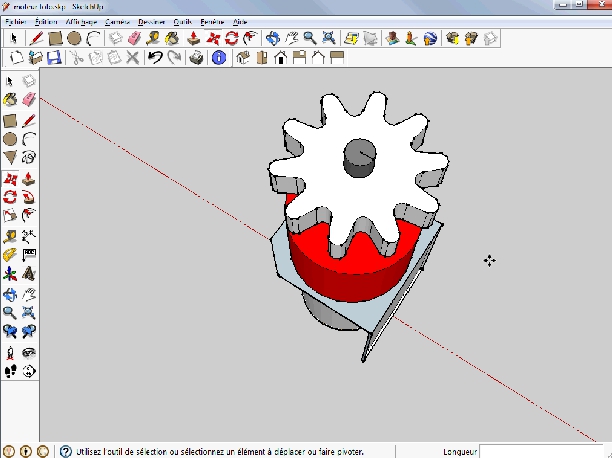Pick the Paint Bucket in left palette

[x=10, y=100]
